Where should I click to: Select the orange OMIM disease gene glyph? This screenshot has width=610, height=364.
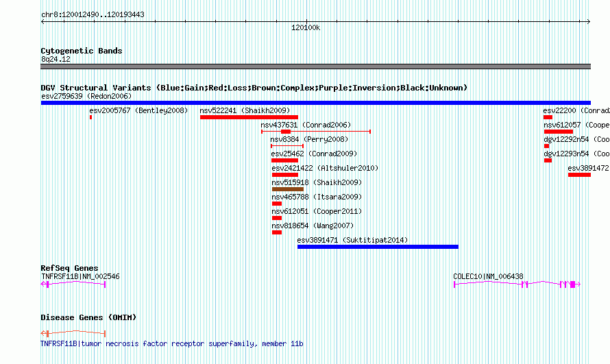73,333
